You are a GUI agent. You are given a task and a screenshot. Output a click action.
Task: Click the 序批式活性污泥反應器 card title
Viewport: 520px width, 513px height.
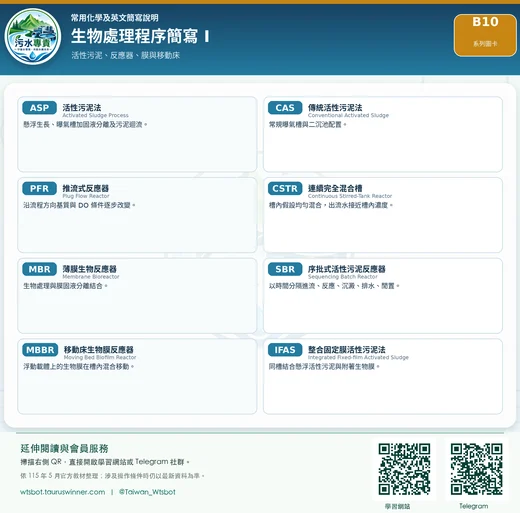click(347, 269)
